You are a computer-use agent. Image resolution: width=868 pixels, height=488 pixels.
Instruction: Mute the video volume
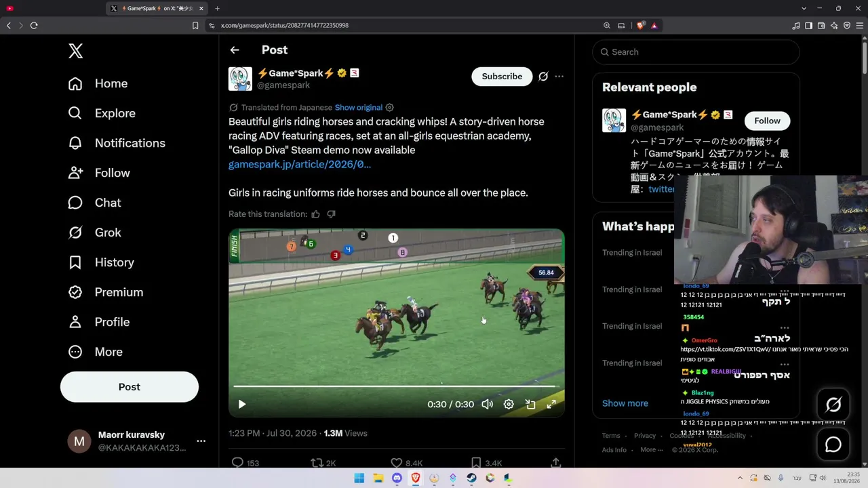(487, 404)
